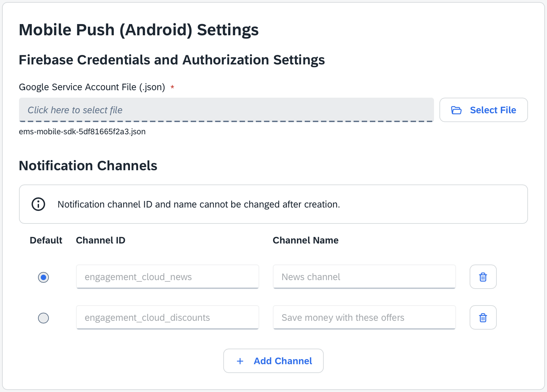Click the trash icon for engagement_cloud_discounts
The image size is (547, 392).
(x=483, y=317)
